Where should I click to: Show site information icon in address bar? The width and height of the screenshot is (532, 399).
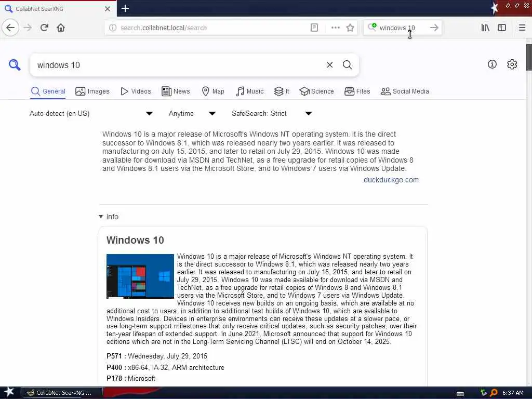(x=112, y=28)
